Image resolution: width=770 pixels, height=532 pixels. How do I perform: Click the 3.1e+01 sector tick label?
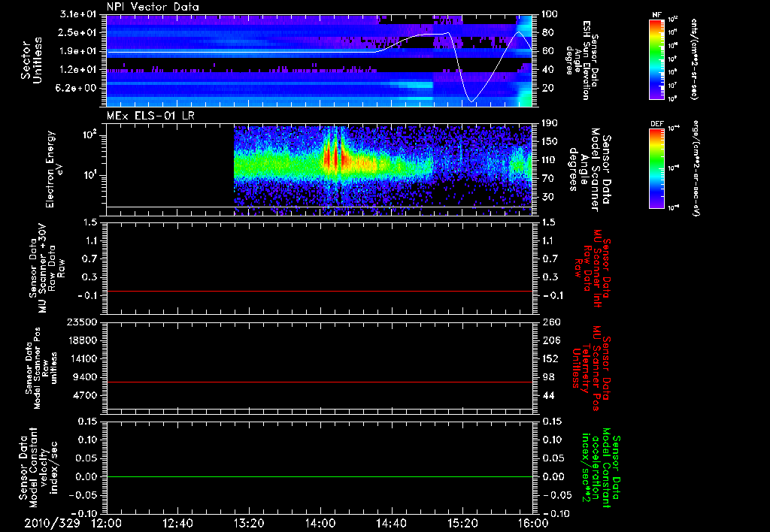pyautogui.click(x=78, y=14)
